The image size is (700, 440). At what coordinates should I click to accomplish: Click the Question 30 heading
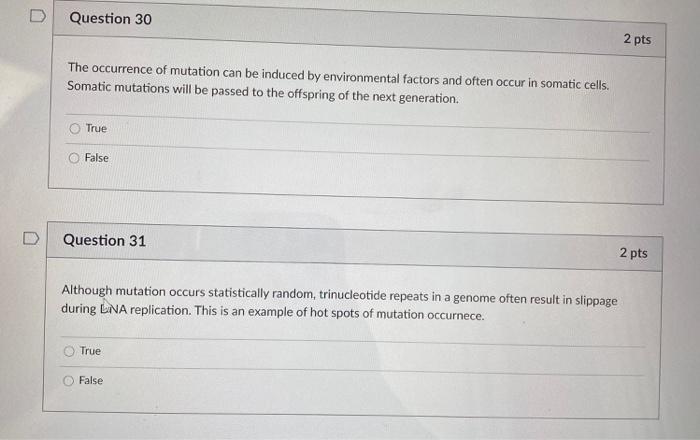[x=111, y=19]
